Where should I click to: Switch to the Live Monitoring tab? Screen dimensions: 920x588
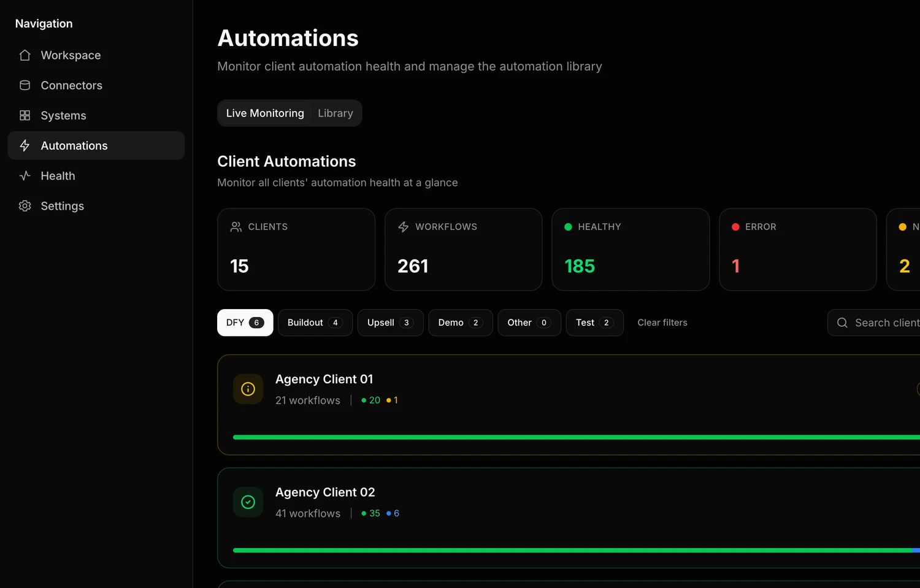pos(265,113)
